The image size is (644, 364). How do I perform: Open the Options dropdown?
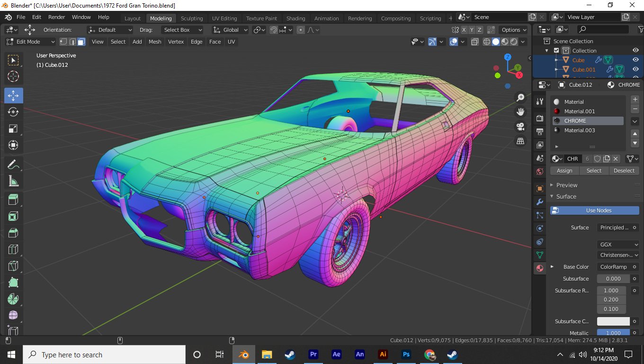point(514,30)
